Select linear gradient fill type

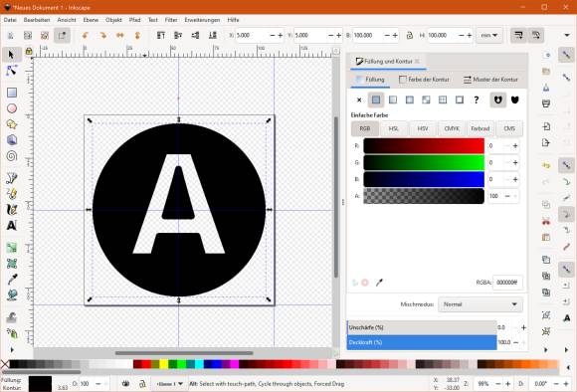[393, 99]
